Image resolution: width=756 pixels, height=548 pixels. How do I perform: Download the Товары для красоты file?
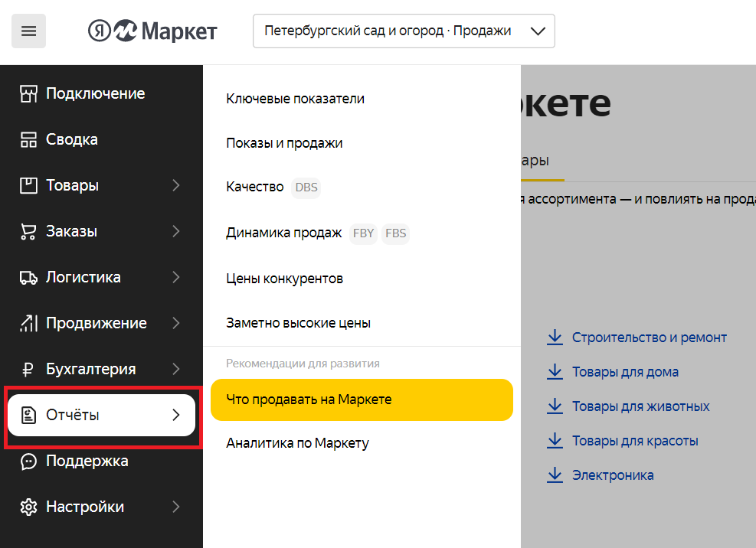point(635,442)
